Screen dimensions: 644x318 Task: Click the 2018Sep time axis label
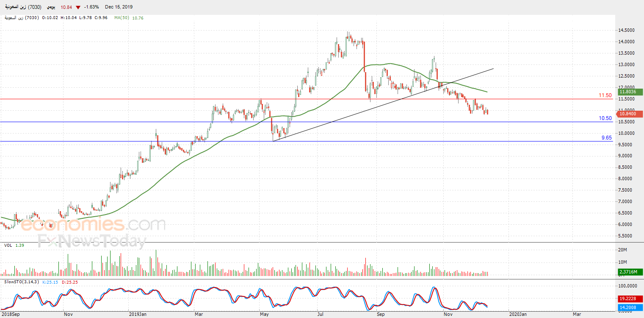[x=11, y=314]
